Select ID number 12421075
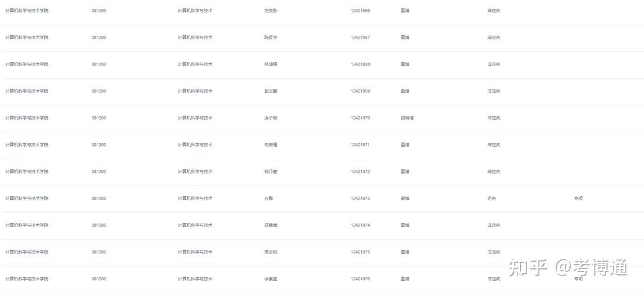Screen dimensions: 644x294 point(360,252)
